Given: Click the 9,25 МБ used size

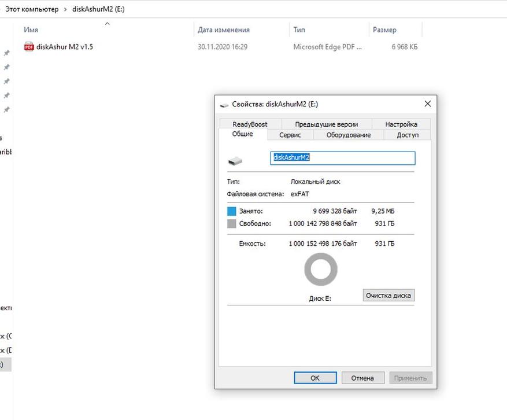Looking at the screenshot, I should pos(383,211).
